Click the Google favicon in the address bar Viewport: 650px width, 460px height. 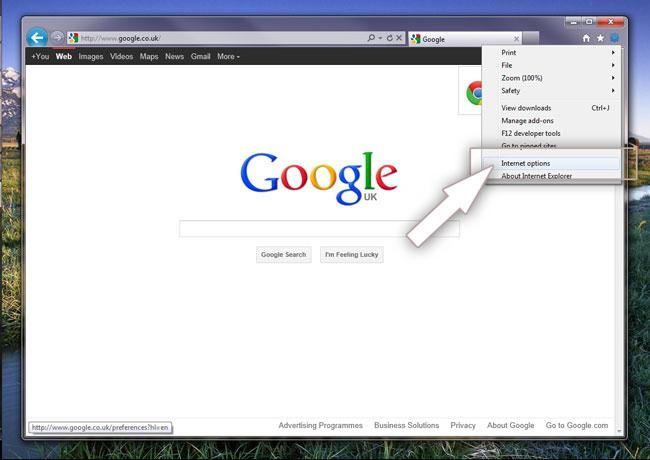pos(73,38)
